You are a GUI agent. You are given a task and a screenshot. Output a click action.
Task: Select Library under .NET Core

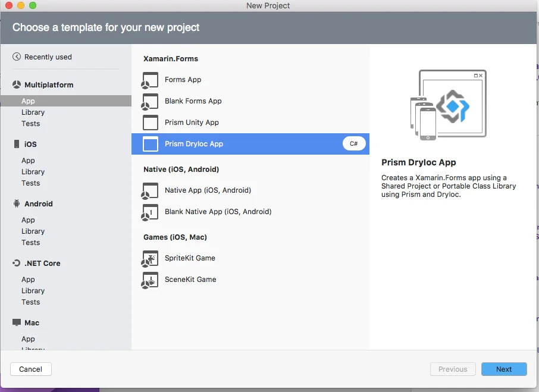click(33, 291)
